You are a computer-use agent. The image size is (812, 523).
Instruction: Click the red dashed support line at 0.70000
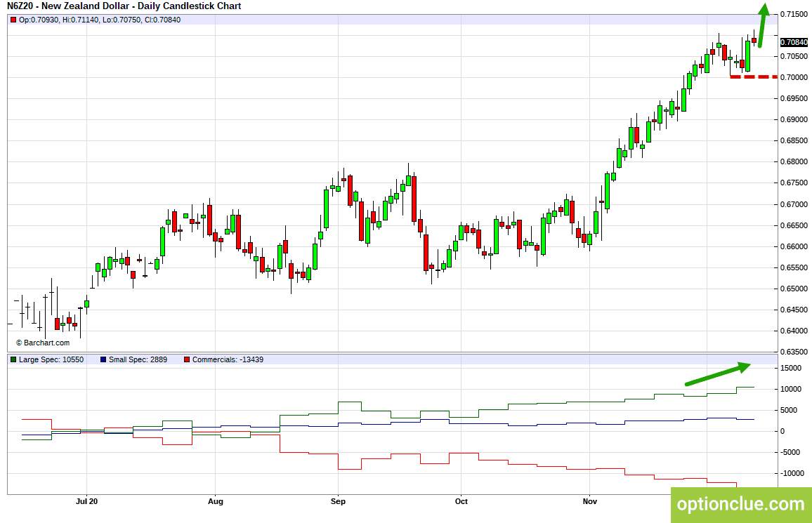coord(754,77)
